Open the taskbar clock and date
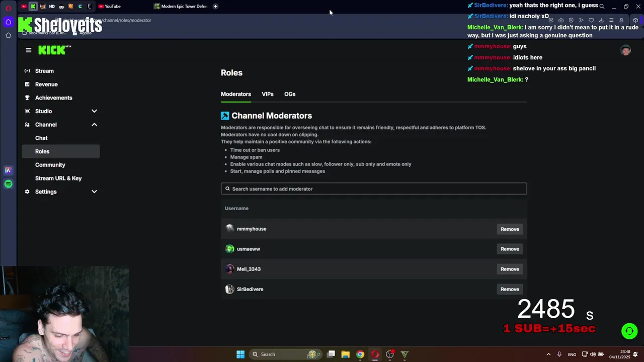The image size is (644, 362). click(619, 354)
